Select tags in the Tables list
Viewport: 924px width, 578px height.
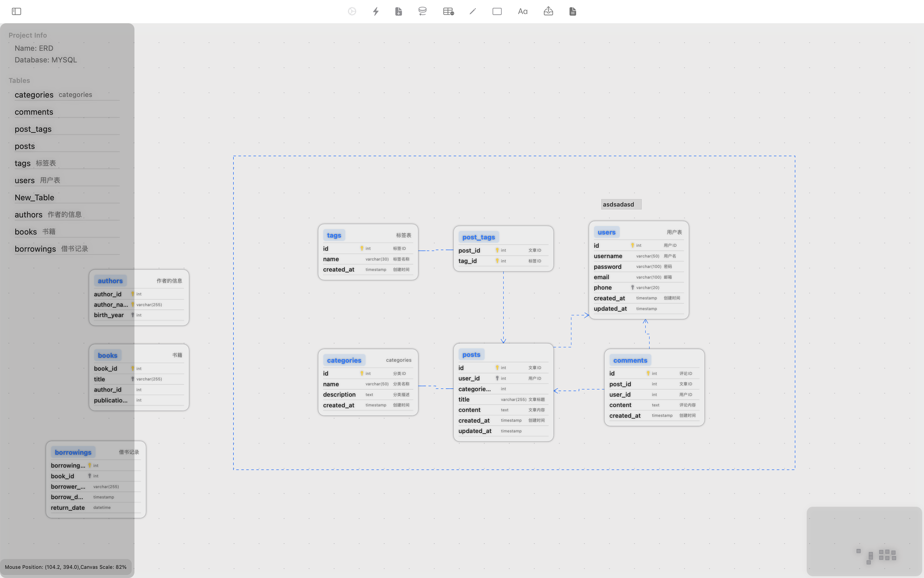pos(67,163)
